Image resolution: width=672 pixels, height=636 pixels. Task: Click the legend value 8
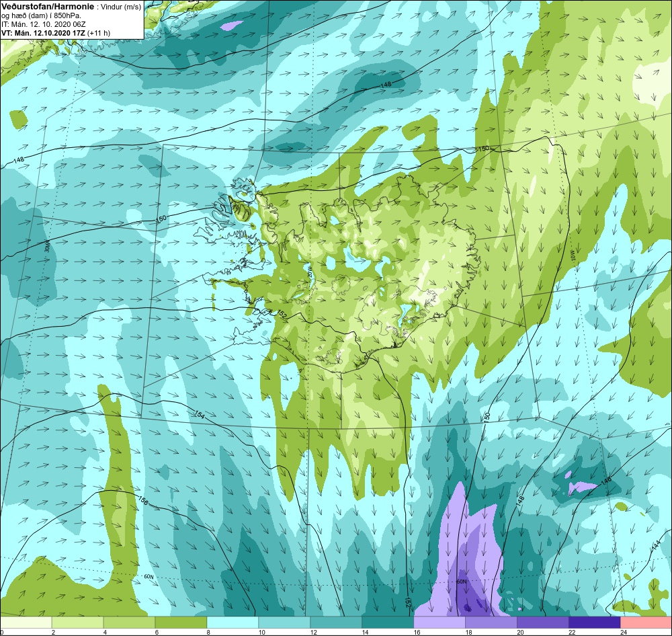[208, 632]
